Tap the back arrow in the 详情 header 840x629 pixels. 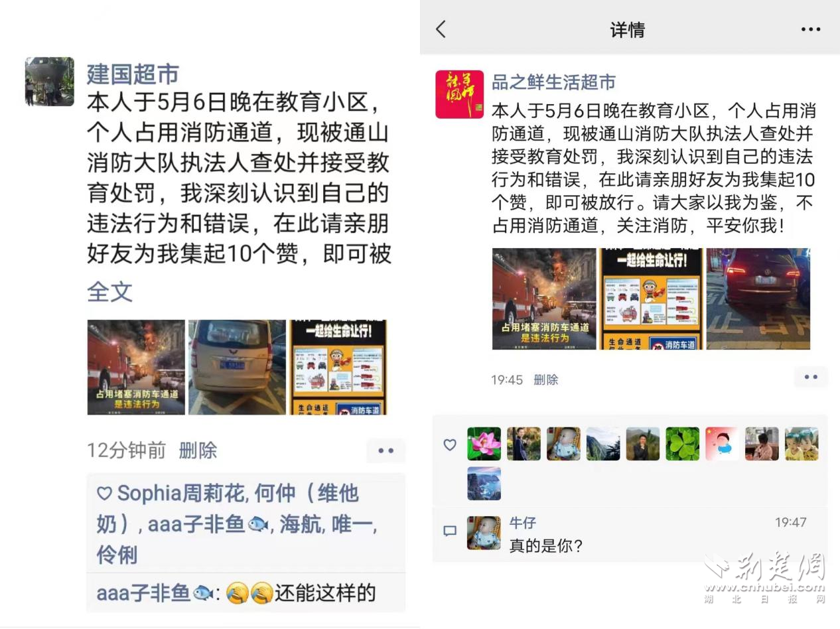[x=441, y=29]
